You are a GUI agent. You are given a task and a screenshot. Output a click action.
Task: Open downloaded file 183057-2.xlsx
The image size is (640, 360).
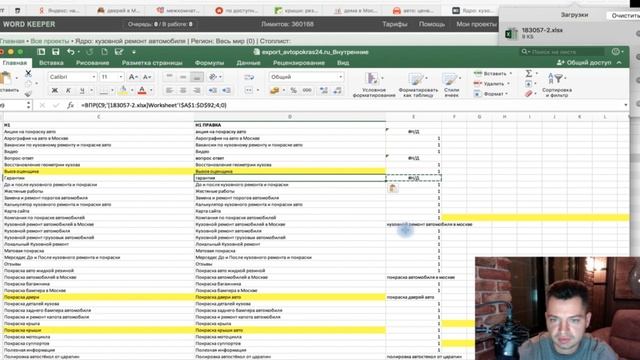pos(542,30)
